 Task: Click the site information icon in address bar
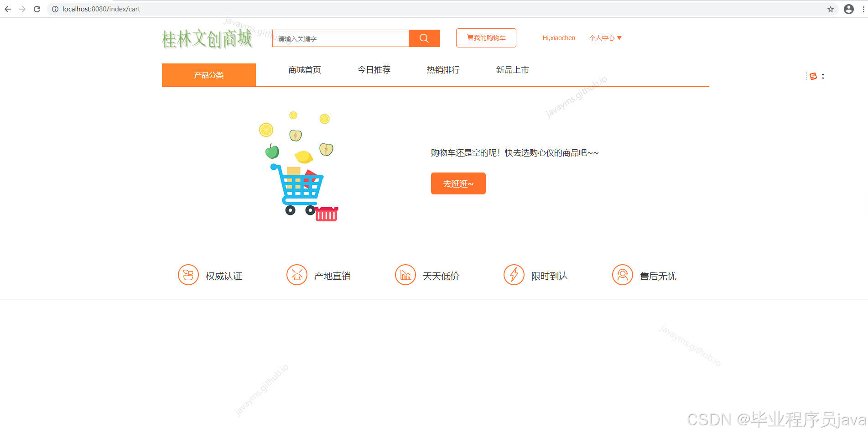[55, 9]
